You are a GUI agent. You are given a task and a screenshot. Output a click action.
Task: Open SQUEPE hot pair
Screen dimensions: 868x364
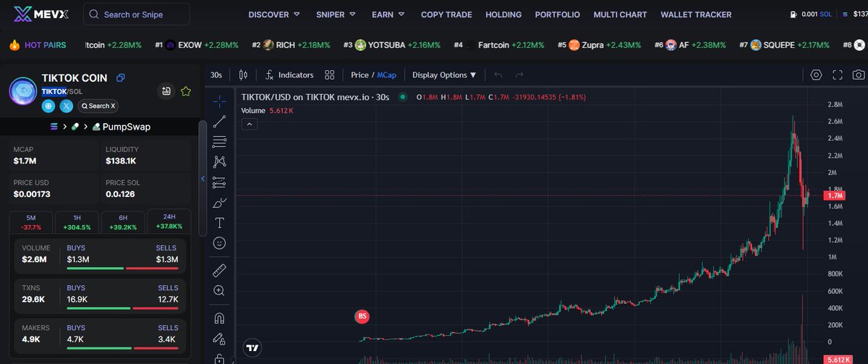784,45
